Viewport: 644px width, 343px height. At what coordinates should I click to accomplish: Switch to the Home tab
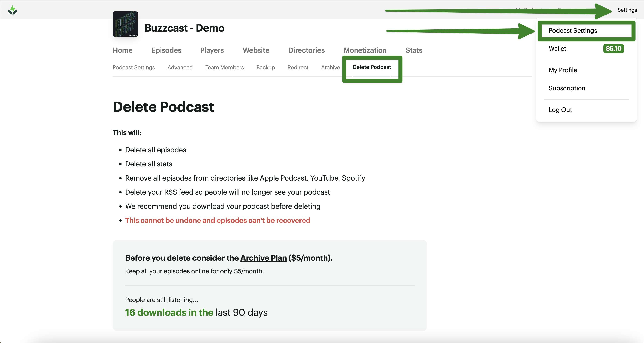click(122, 50)
